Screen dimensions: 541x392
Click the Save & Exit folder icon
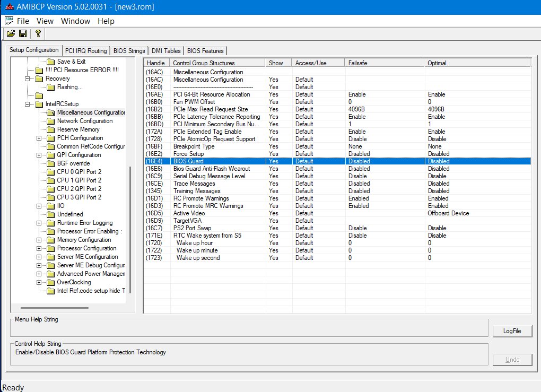pyautogui.click(x=51, y=62)
